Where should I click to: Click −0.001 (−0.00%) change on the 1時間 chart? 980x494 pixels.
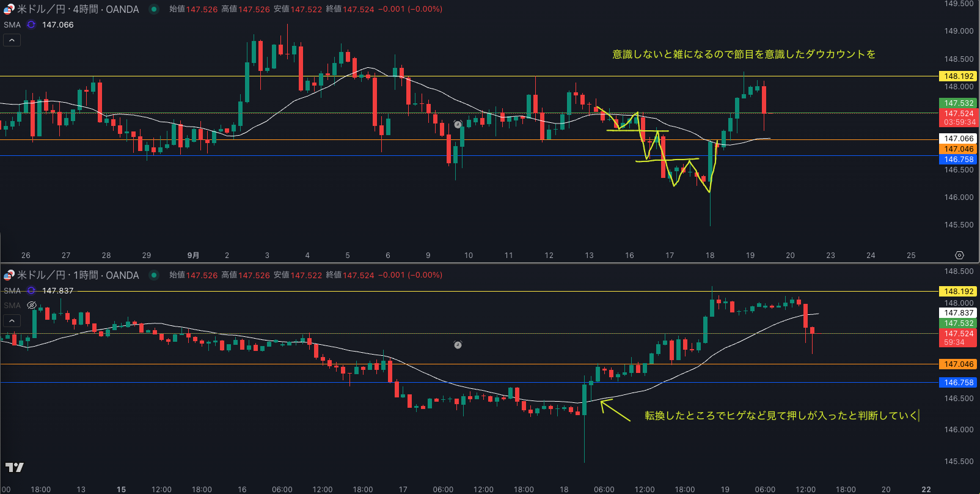(410, 275)
